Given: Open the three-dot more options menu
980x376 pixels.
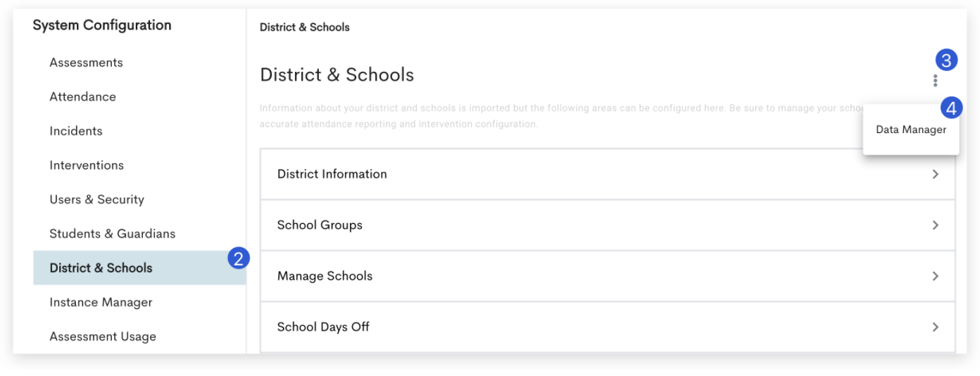Looking at the screenshot, I should pos(935,81).
